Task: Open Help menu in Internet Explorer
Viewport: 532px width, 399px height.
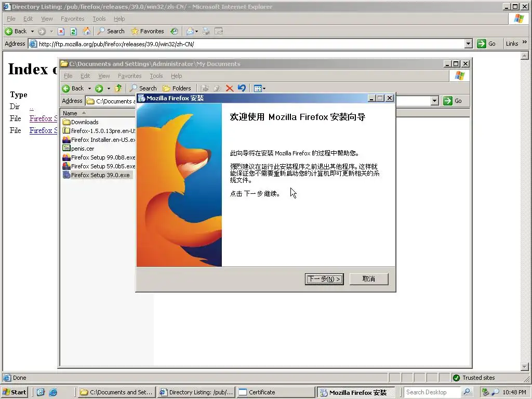Action: pyautogui.click(x=119, y=19)
